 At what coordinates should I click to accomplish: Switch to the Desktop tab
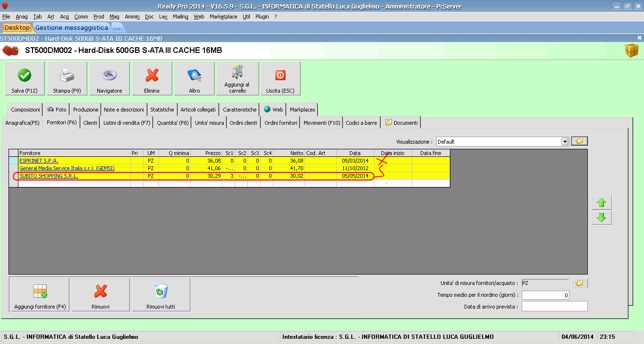pos(17,28)
